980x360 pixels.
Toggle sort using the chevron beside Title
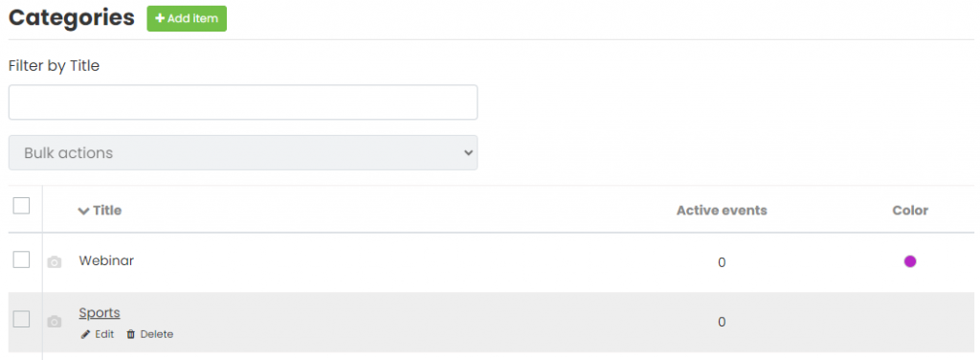pyautogui.click(x=84, y=212)
